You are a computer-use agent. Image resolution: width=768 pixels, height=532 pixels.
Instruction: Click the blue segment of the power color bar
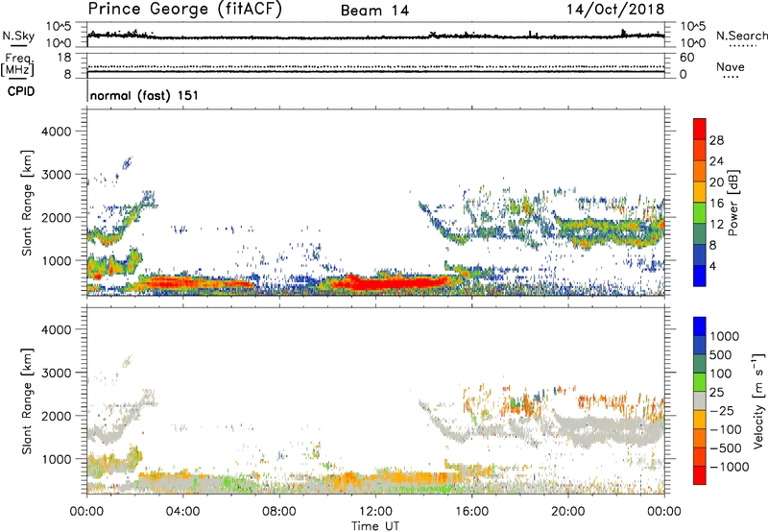700,276
